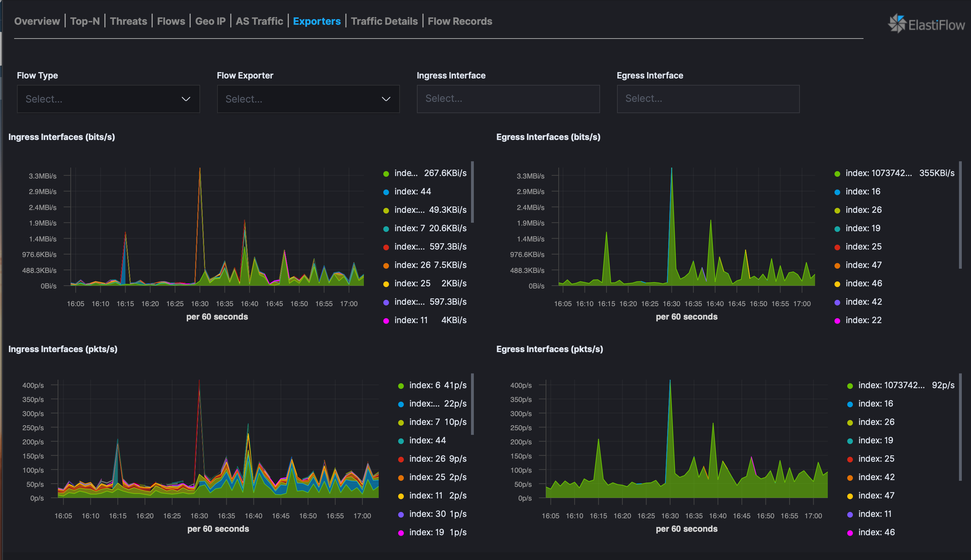Open the Traffic Details tab
Screen dimensions: 971x560
[384, 21]
